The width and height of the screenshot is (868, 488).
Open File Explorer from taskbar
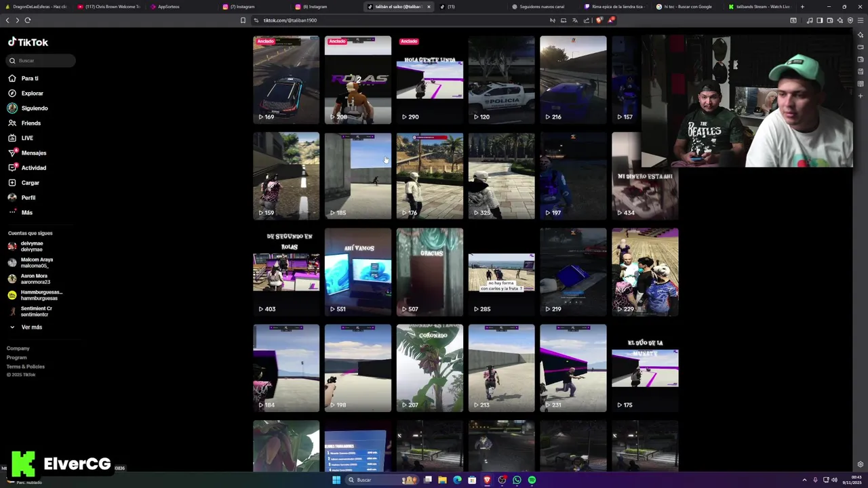pos(442,480)
